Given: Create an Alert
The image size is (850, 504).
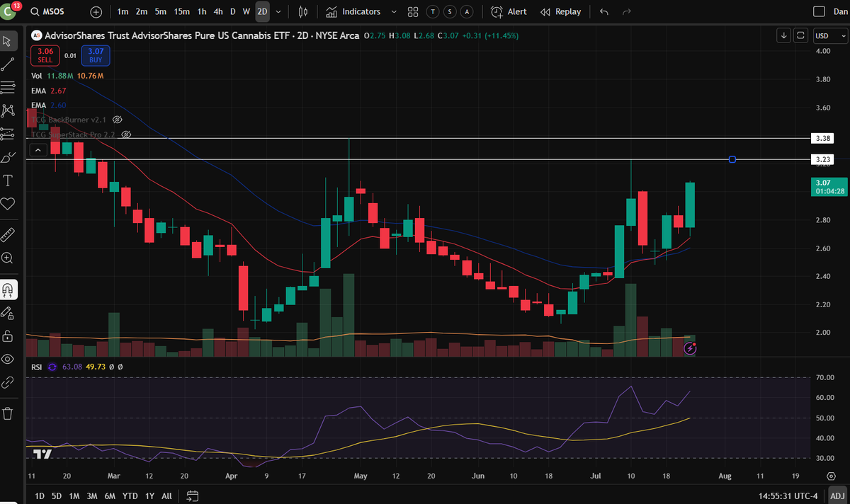Looking at the screenshot, I should pyautogui.click(x=509, y=11).
